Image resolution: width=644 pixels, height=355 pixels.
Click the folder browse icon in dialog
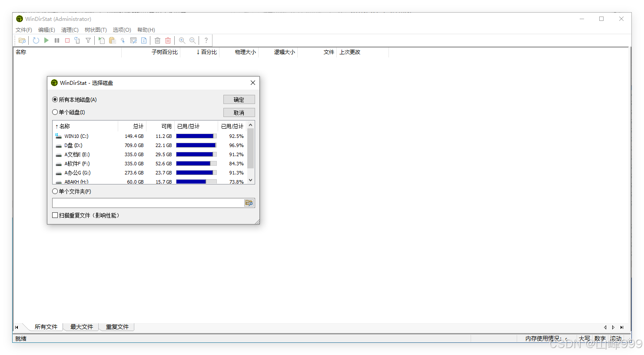click(x=249, y=203)
